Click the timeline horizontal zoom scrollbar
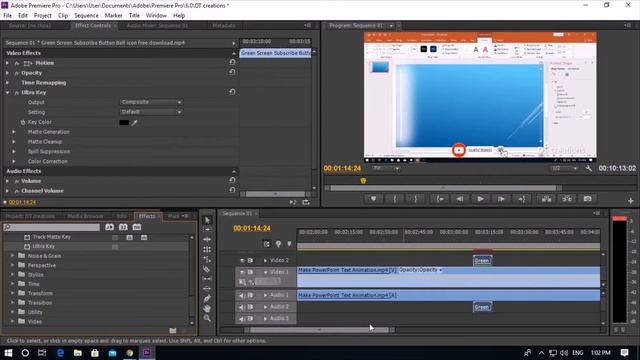This screenshot has height=360, width=640. (320, 330)
